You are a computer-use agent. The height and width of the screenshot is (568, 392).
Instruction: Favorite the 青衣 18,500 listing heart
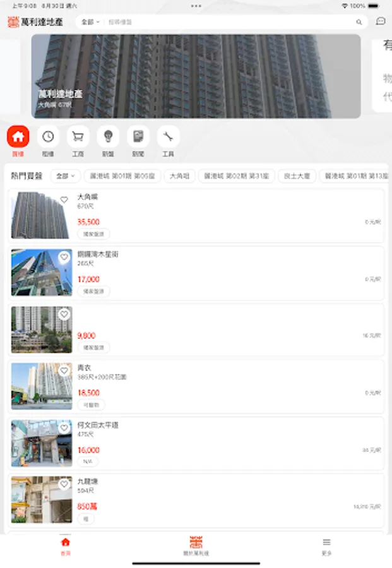(64, 370)
